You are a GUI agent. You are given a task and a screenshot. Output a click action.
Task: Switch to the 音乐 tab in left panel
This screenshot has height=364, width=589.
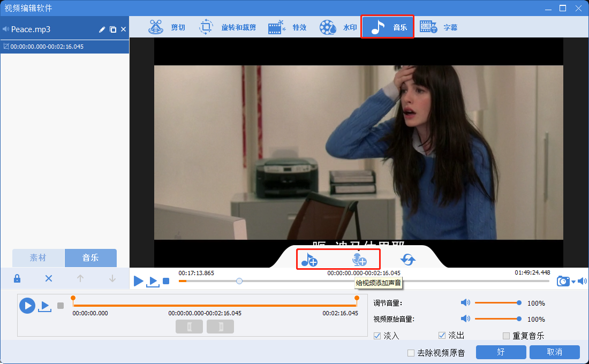tap(90, 257)
